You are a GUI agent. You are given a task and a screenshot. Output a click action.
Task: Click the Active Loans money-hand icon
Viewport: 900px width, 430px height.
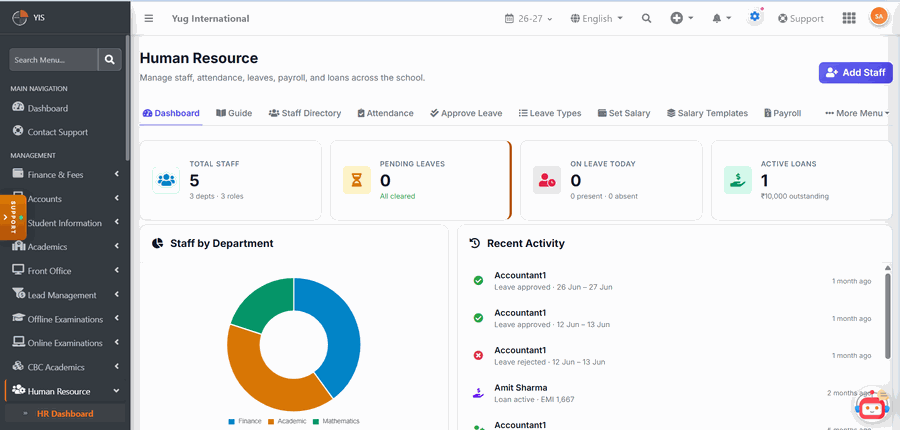[738, 180]
